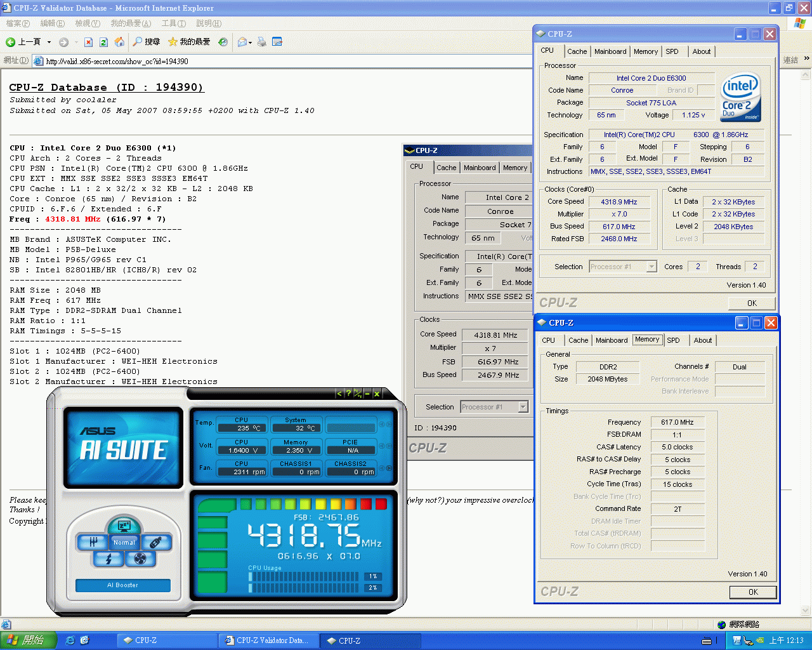Switch to CPU-Z Validator Data taskbar button
The height and width of the screenshot is (650, 812).
click(x=268, y=640)
